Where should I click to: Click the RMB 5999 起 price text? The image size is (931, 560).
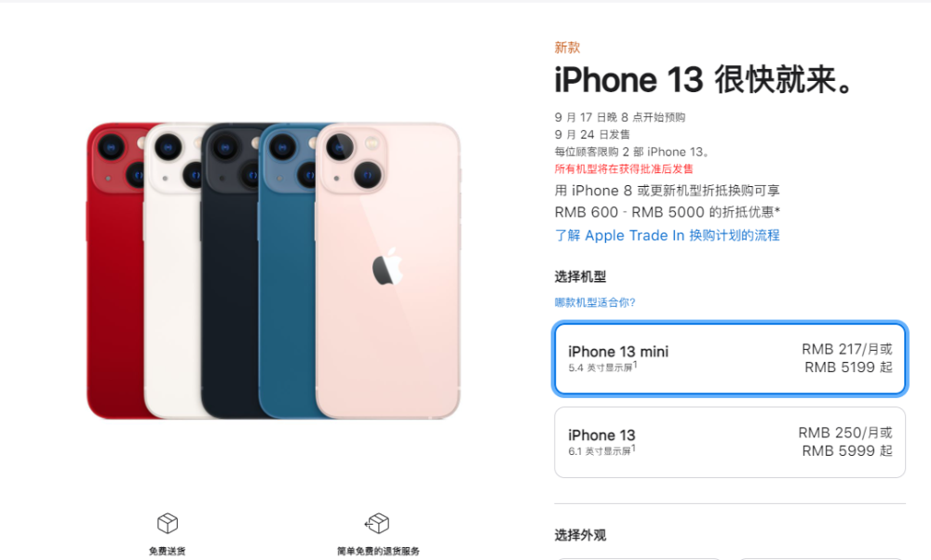(x=847, y=451)
